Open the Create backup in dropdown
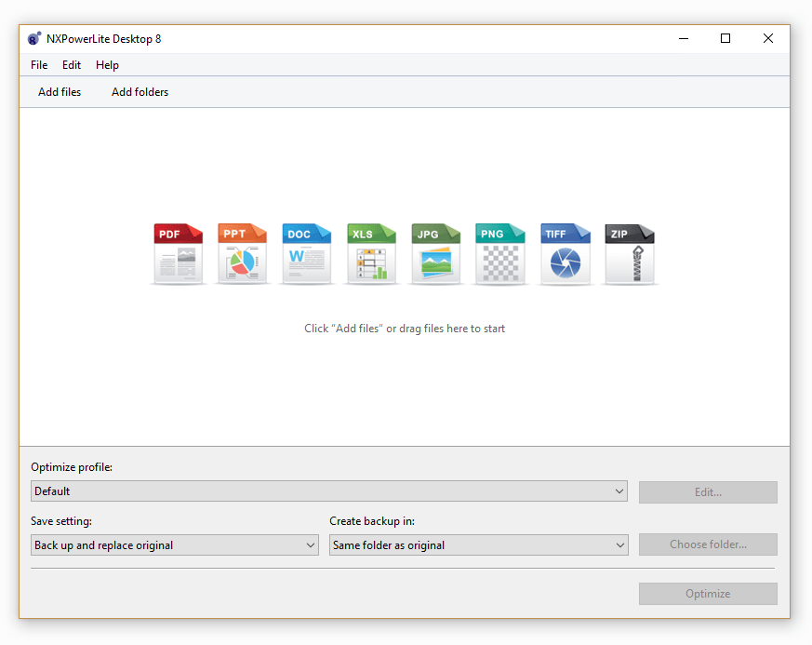812x645 pixels. (478, 545)
